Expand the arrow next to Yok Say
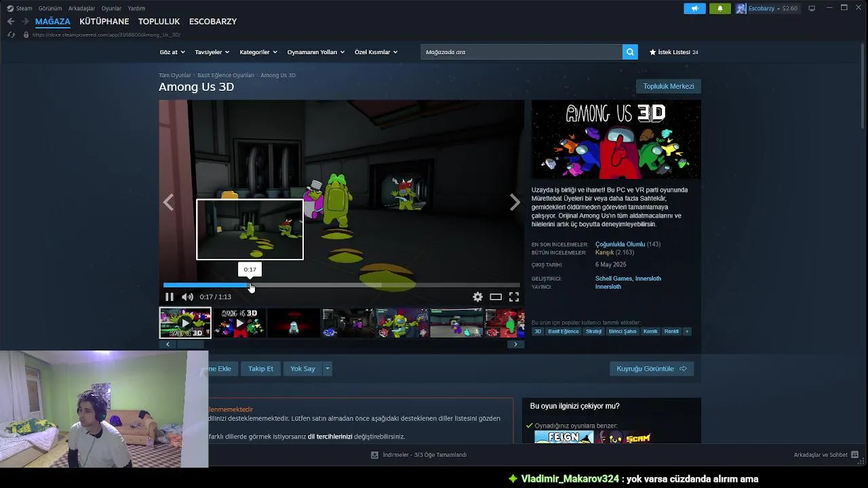The image size is (868, 488). (327, 369)
